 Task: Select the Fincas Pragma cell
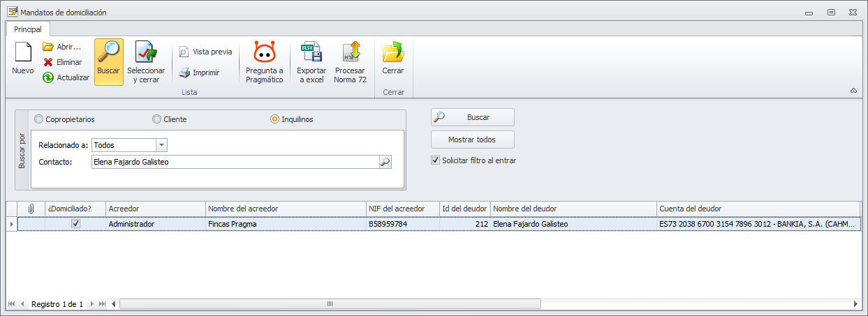285,224
